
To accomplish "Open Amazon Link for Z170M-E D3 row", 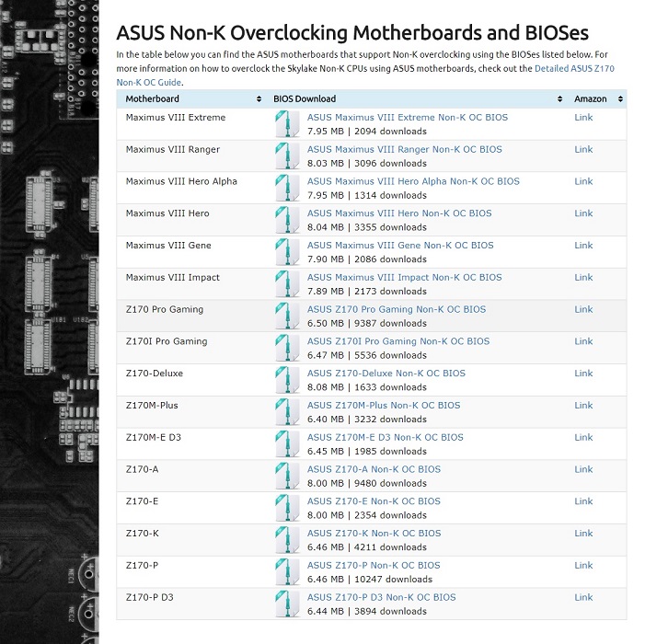I will pyautogui.click(x=583, y=438).
